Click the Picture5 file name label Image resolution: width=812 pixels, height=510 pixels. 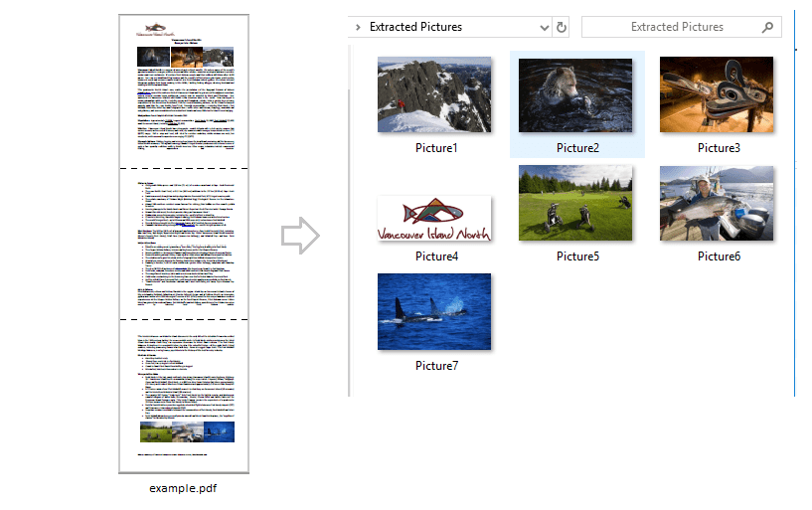[576, 256]
